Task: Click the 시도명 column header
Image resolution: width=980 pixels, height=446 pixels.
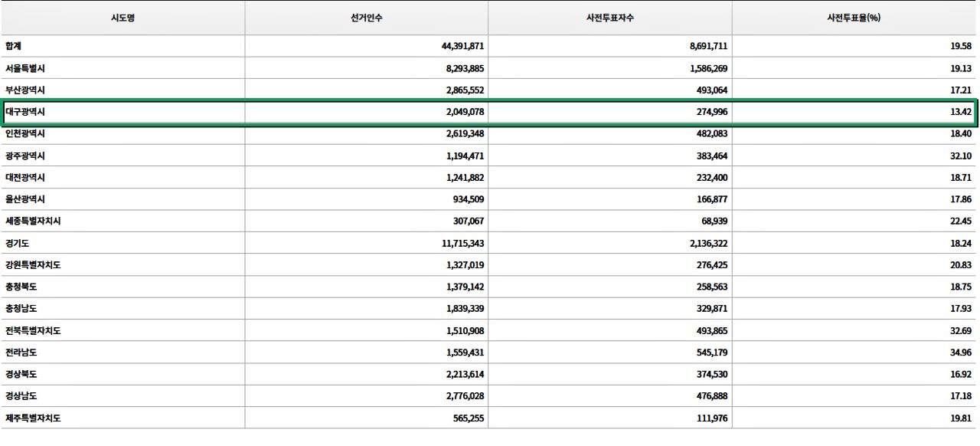Action: click(x=122, y=18)
